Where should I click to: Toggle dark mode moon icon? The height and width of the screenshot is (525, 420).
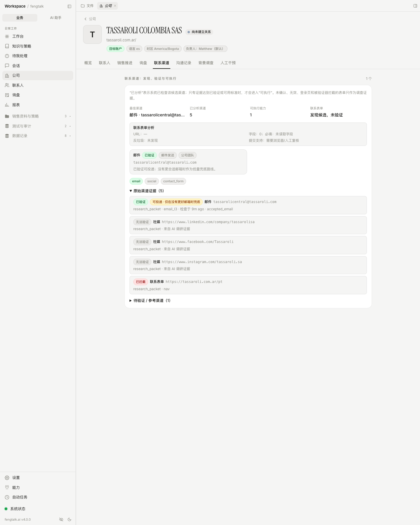tap(69, 519)
